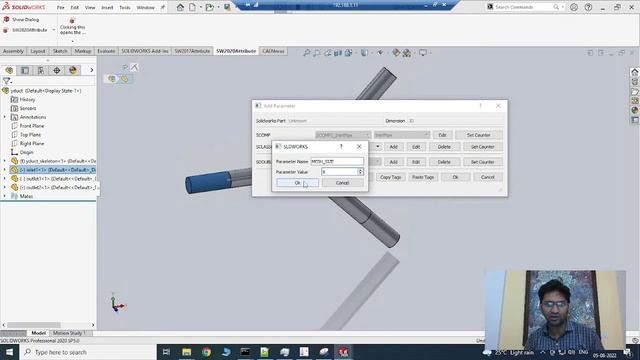Click help icon of Add Parameter dialog
Image resolution: width=640 pixels, height=360 pixels.
click(x=480, y=106)
